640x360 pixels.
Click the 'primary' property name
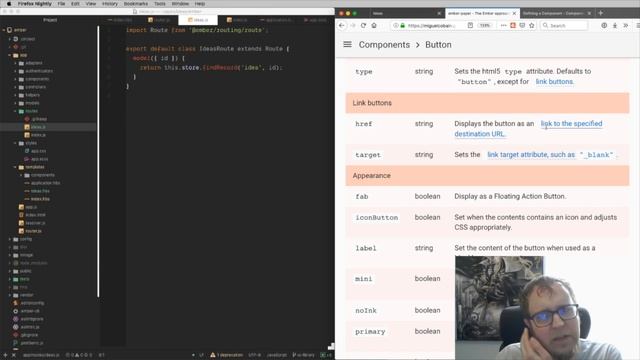click(370, 331)
